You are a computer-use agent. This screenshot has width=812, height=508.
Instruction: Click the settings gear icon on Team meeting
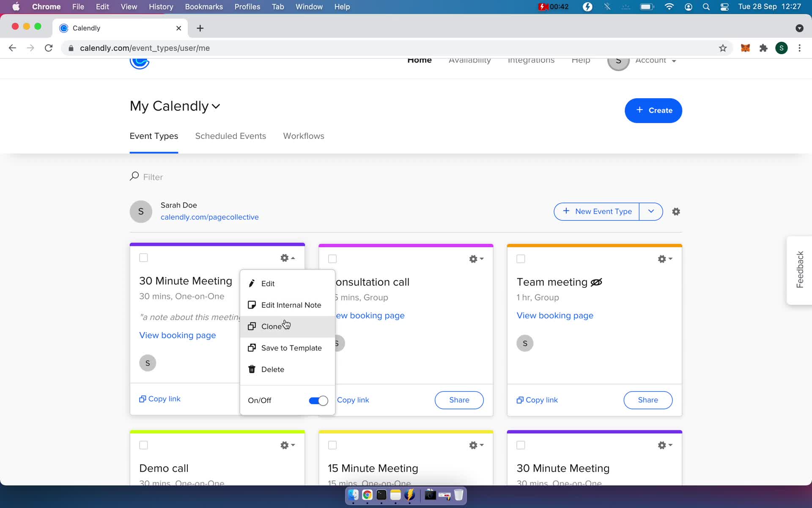pos(662,259)
